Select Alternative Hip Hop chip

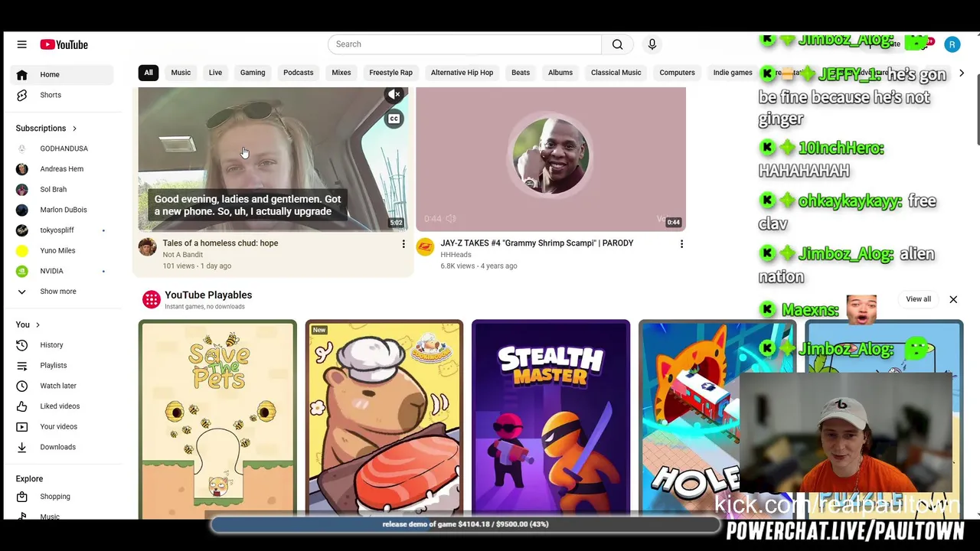(462, 73)
